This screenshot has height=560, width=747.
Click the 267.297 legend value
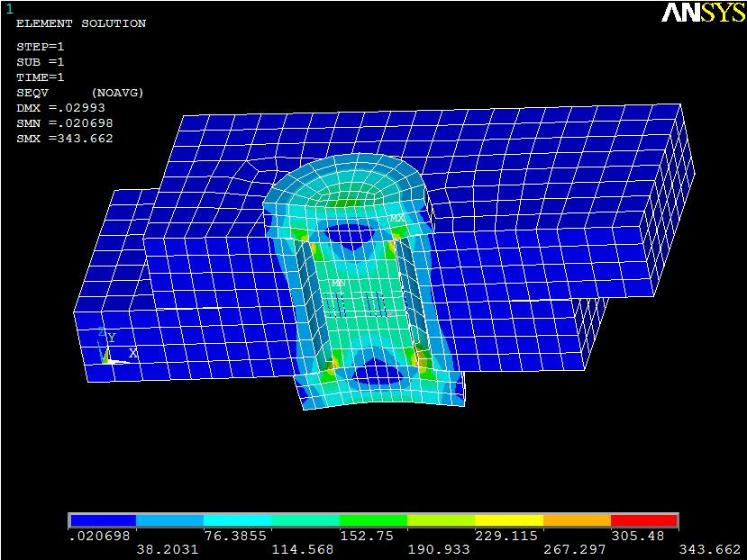[577, 548]
